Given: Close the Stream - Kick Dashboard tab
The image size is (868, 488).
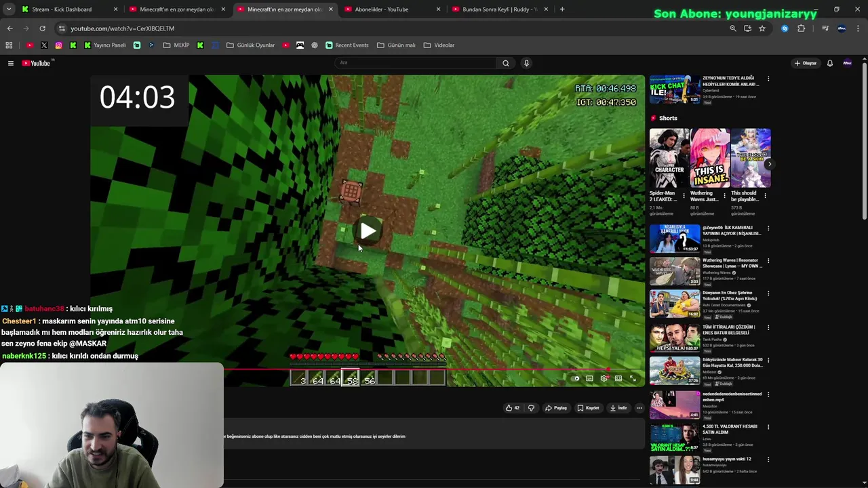Looking at the screenshot, I should 115,9.
